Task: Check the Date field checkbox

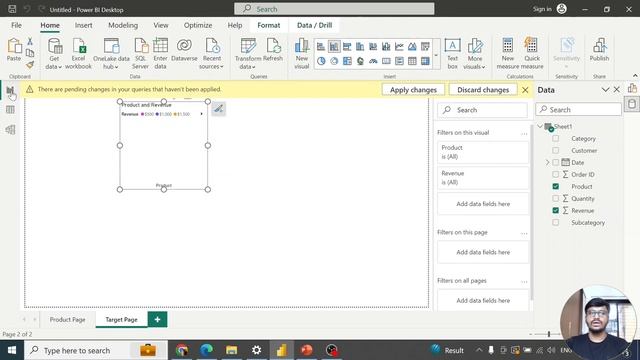Action: [x=556, y=162]
